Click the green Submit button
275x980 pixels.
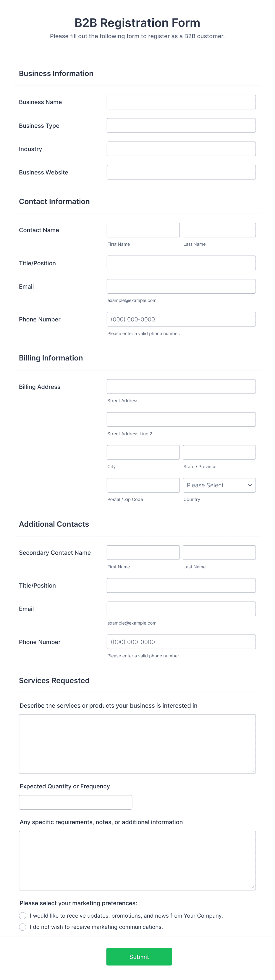tap(139, 956)
